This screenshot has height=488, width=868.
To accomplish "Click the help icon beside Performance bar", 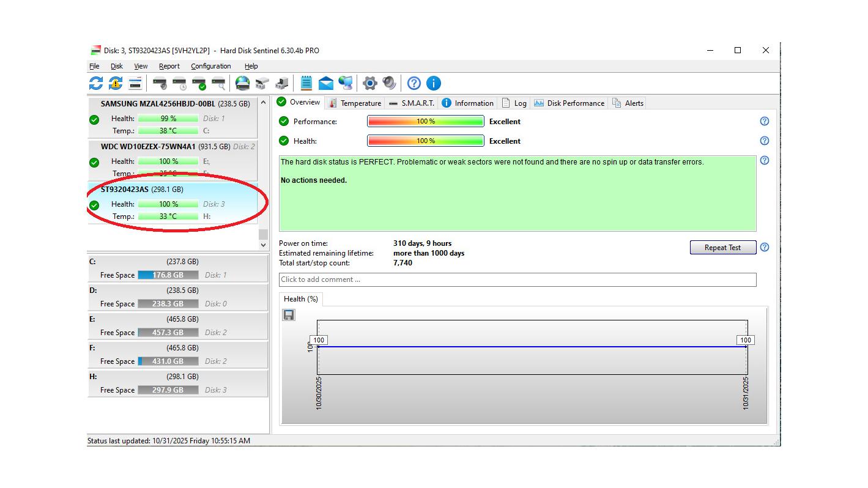I will (764, 121).
